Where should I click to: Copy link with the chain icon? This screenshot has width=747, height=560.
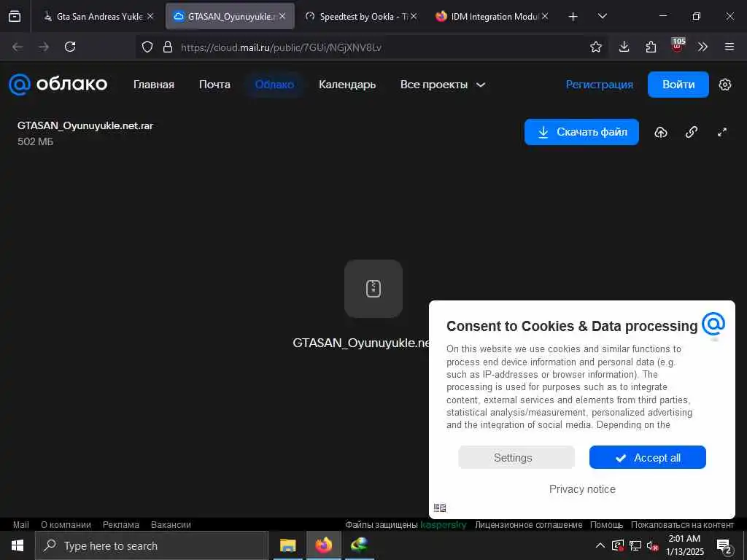692,133
